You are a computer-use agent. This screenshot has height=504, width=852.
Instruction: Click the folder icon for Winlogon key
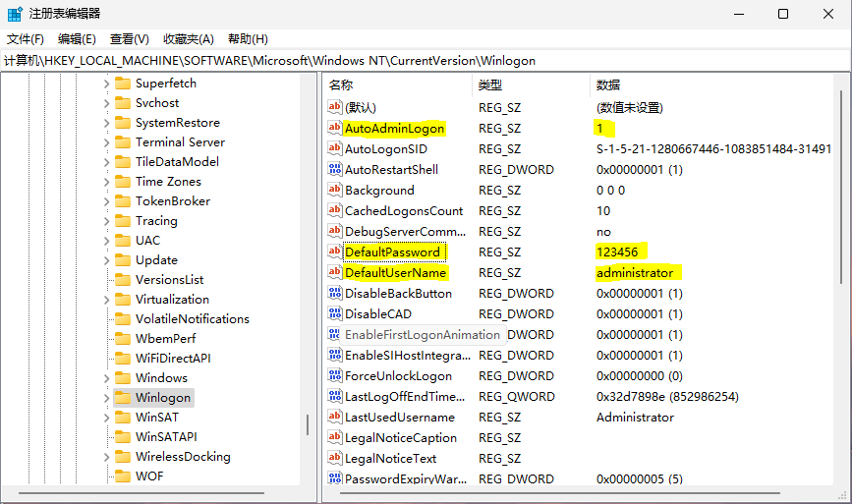pyautogui.click(x=123, y=398)
